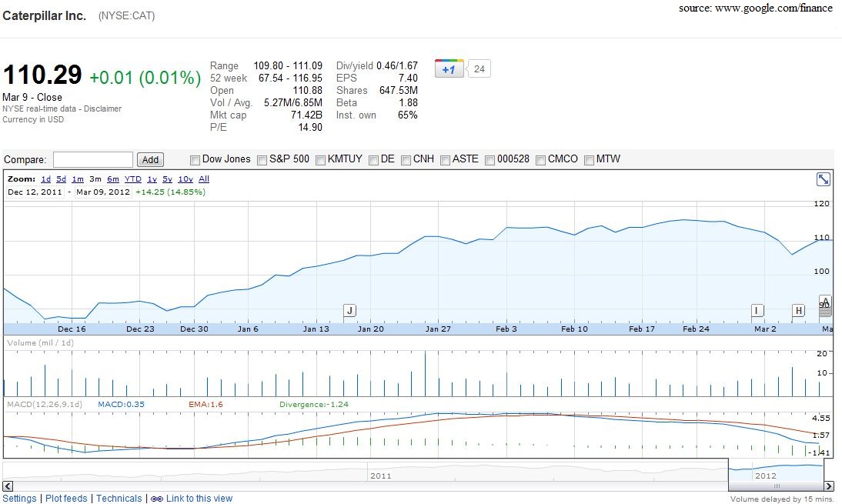Show All time chart range

(x=204, y=179)
